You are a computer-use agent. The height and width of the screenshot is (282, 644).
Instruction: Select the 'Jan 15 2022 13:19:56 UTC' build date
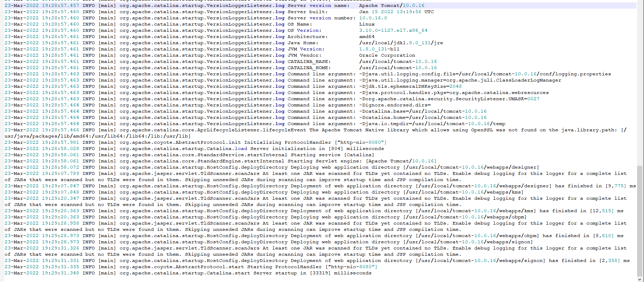[396, 12]
